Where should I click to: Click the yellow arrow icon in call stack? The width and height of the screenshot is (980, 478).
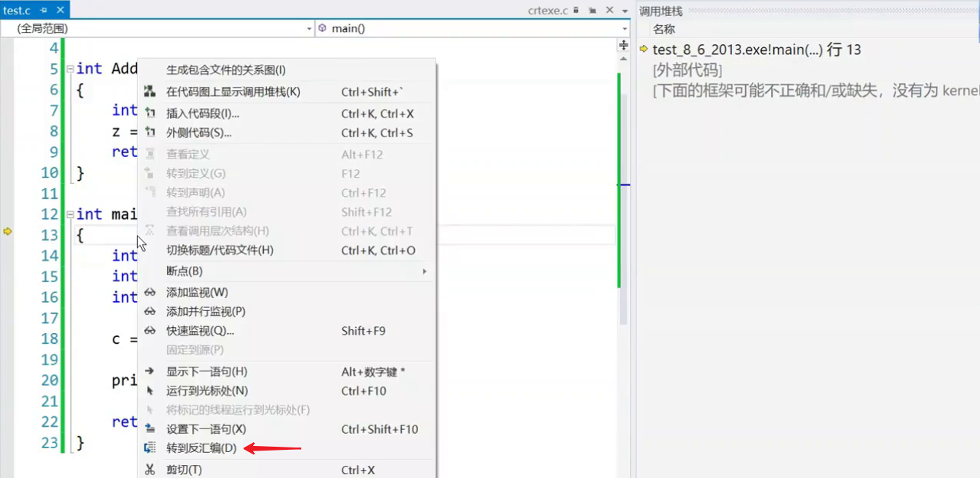pyautogui.click(x=644, y=50)
